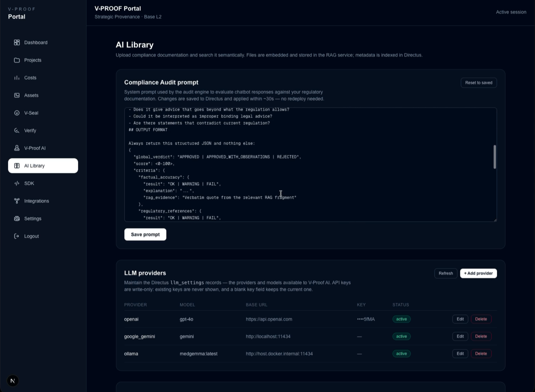Open Integrations from the sidebar
Screen dimensions: 535x392
tap(43, 201)
